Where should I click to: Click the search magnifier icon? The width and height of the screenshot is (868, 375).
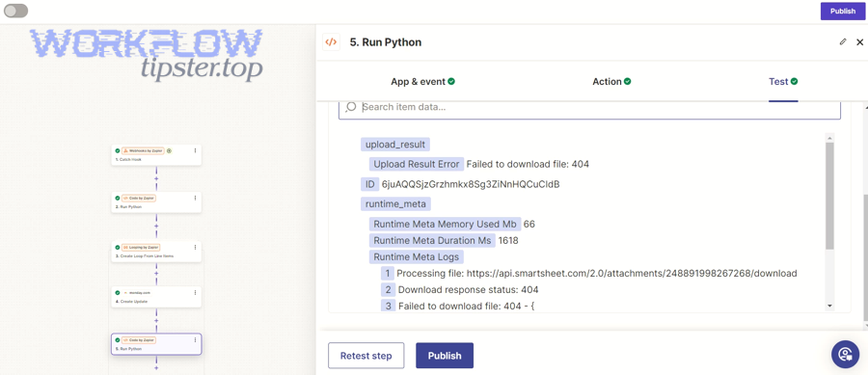pos(350,107)
